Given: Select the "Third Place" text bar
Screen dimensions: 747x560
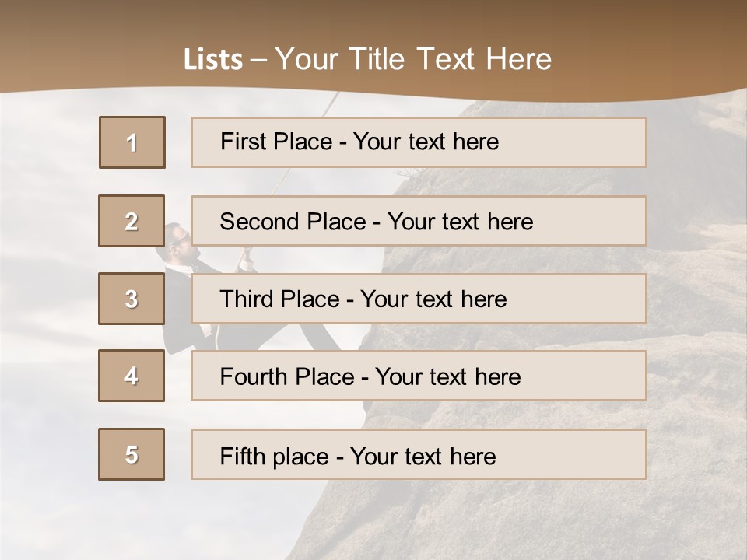Looking at the screenshot, I should point(419,299).
